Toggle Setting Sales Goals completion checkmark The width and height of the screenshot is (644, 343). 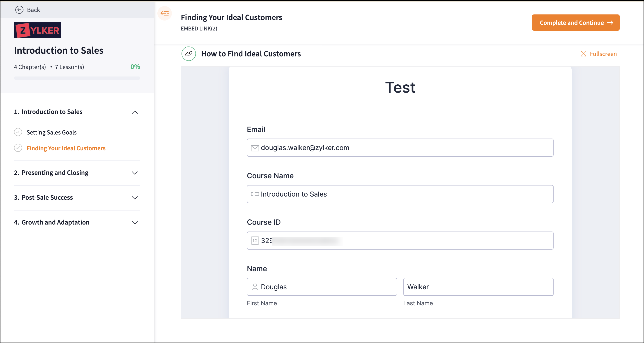[18, 132]
